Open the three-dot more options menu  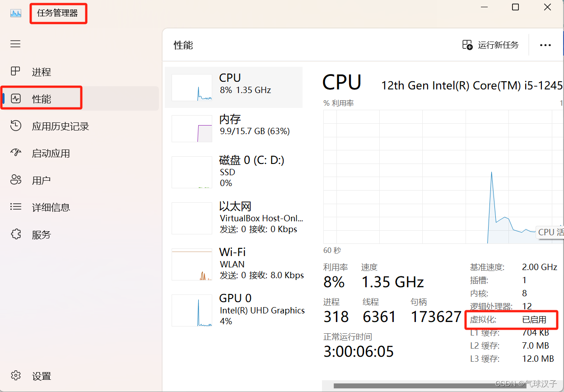coord(545,45)
